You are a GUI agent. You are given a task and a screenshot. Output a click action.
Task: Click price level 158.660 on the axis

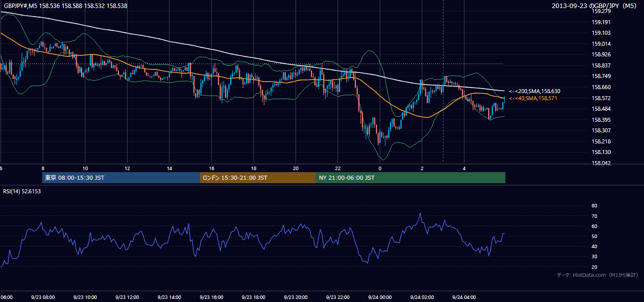tap(601, 87)
